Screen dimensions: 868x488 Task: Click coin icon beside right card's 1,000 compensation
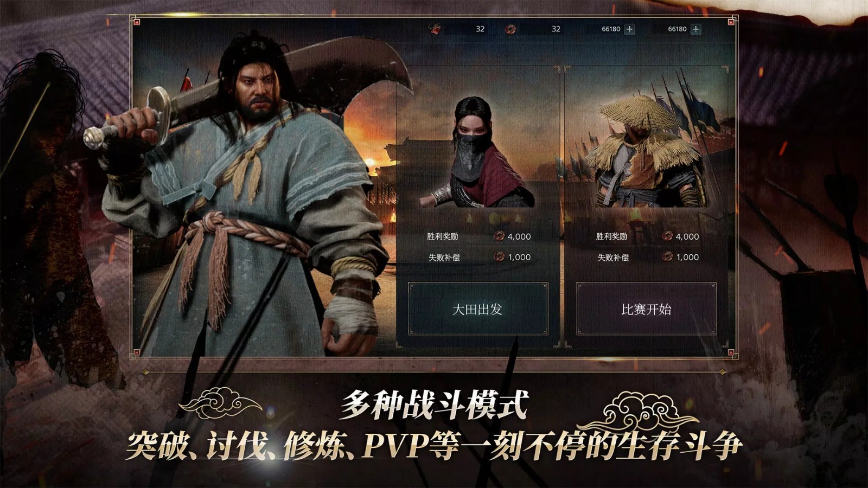pyautogui.click(x=668, y=256)
